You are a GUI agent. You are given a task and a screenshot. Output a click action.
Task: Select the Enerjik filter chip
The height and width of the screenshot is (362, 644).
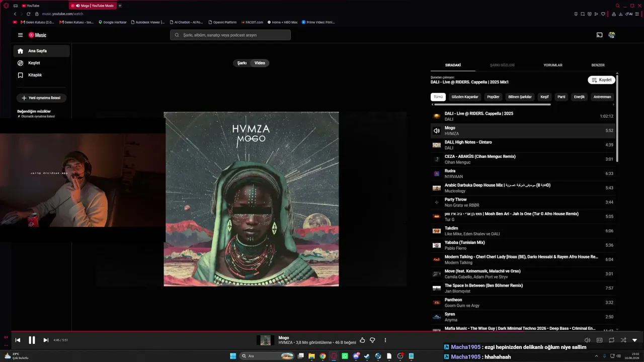(580, 97)
